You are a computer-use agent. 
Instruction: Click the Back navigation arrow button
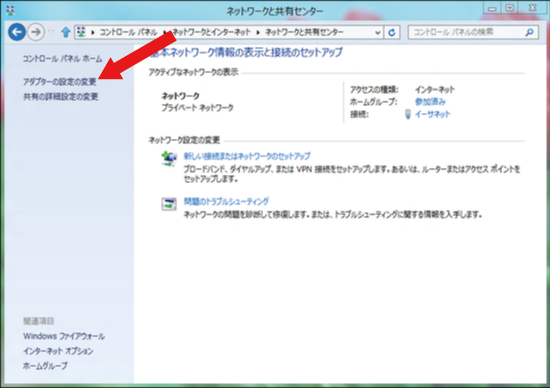[x=17, y=32]
